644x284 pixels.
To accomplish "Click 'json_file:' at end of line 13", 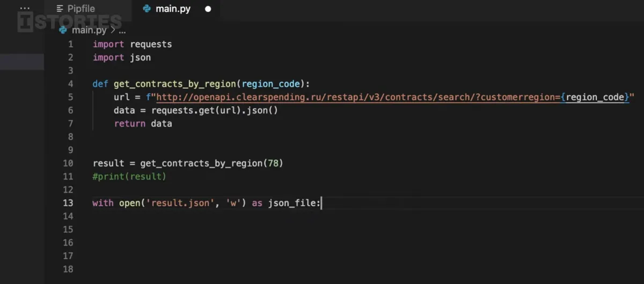I will point(294,203).
